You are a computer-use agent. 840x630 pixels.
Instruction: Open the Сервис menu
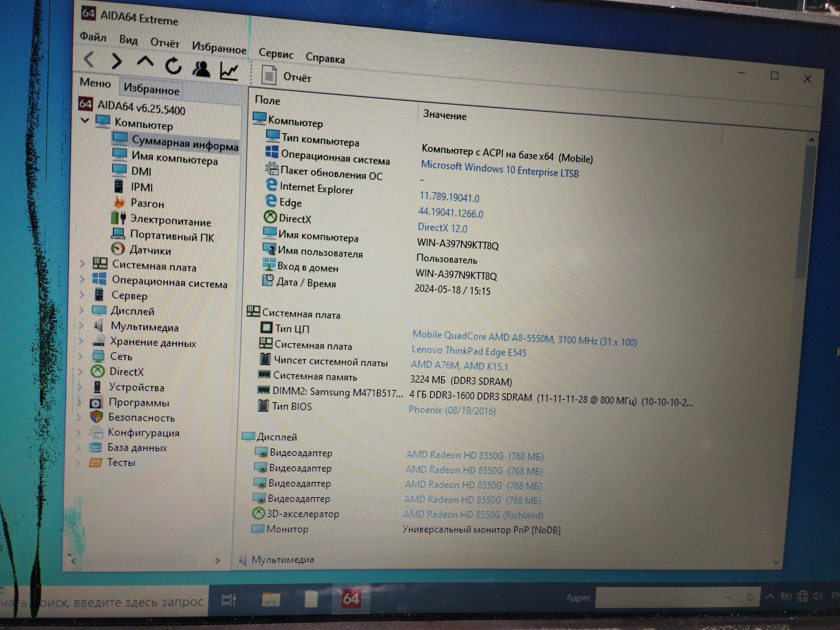point(276,54)
